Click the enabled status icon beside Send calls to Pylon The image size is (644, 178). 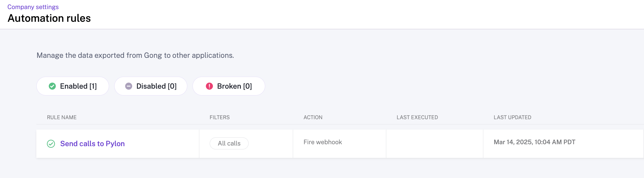51,144
